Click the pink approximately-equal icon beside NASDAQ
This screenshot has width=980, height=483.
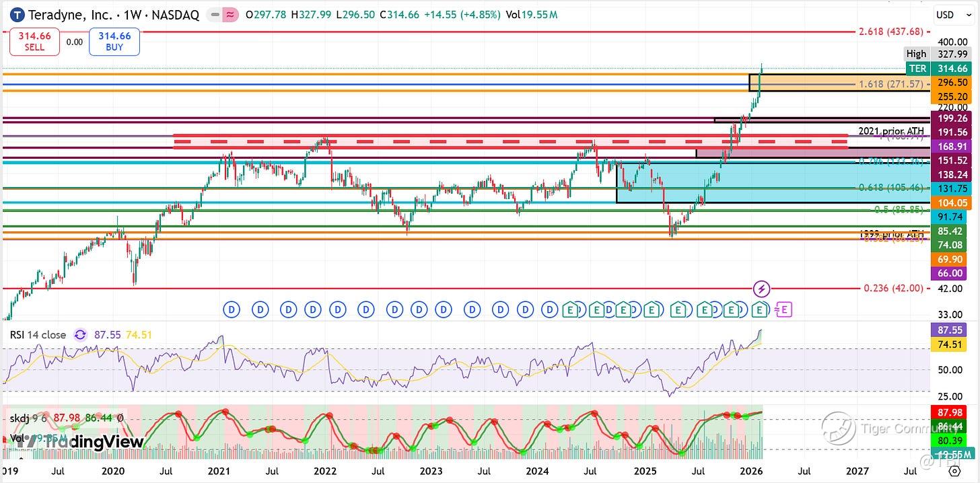click(231, 14)
